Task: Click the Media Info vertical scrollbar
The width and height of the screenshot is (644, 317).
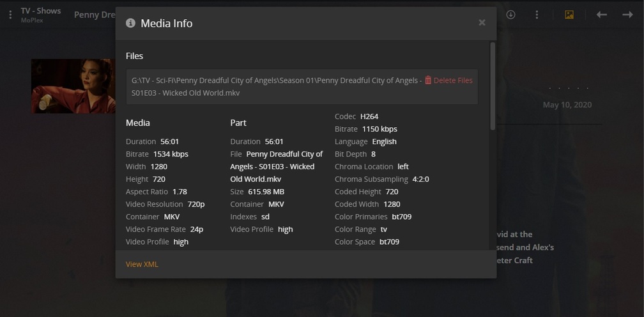Action: (x=493, y=86)
